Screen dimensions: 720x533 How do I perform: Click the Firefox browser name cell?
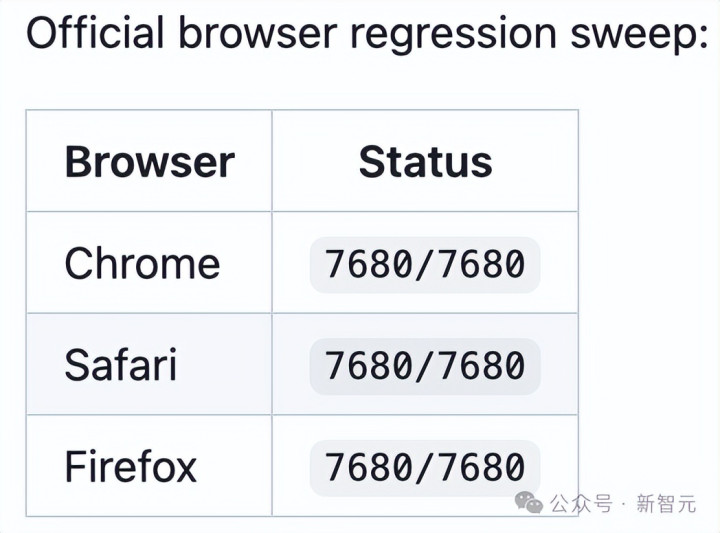tap(130, 467)
